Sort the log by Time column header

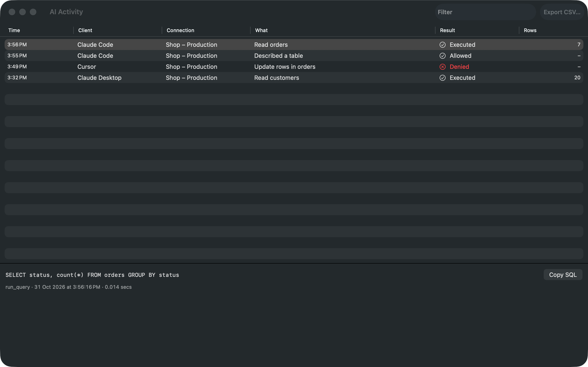(14, 30)
